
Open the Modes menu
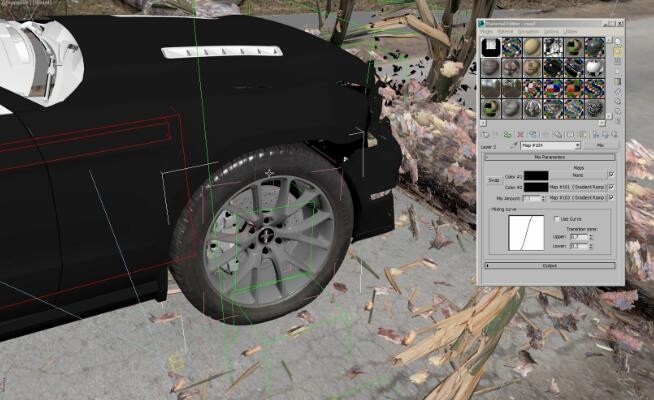click(x=486, y=32)
